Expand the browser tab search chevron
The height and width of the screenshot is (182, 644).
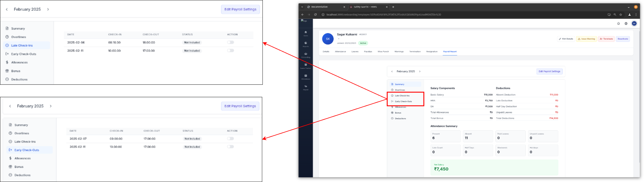(302, 7)
